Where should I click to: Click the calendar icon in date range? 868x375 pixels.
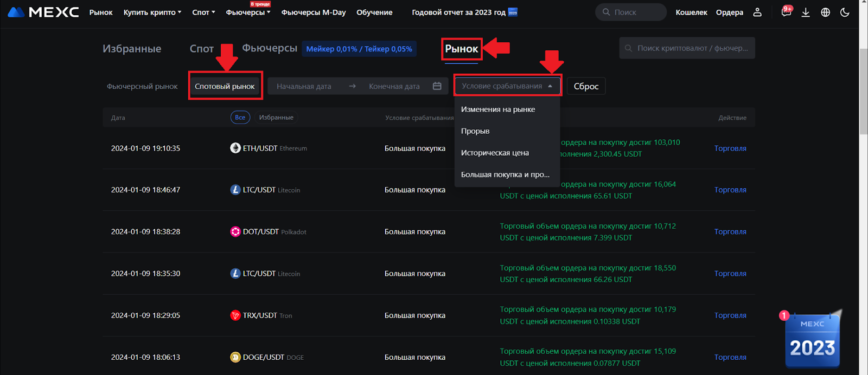tap(437, 86)
